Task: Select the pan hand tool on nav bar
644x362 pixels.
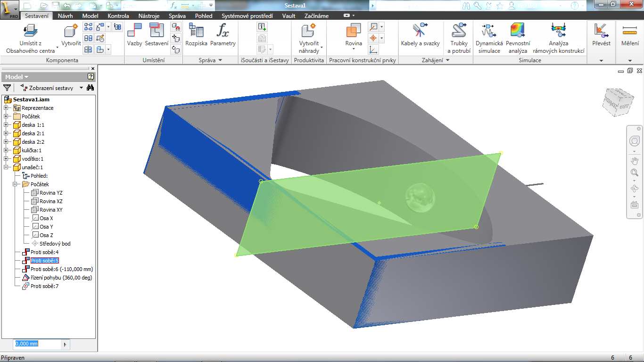Action: [x=634, y=160]
